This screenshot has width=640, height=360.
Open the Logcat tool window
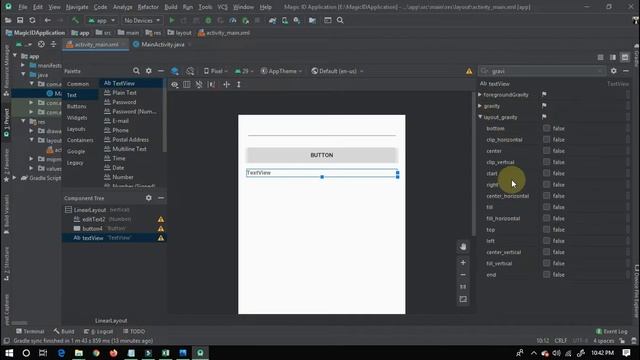point(98,331)
